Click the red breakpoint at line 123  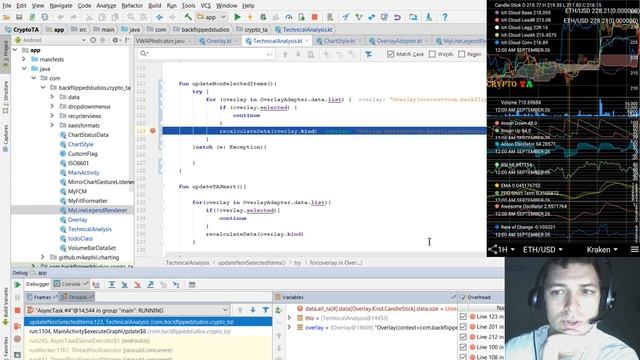(153, 131)
